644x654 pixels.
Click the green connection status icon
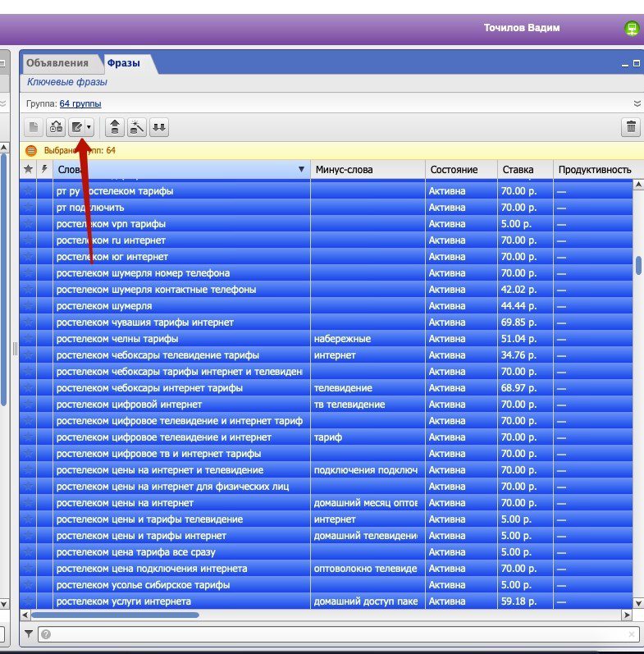(631, 29)
